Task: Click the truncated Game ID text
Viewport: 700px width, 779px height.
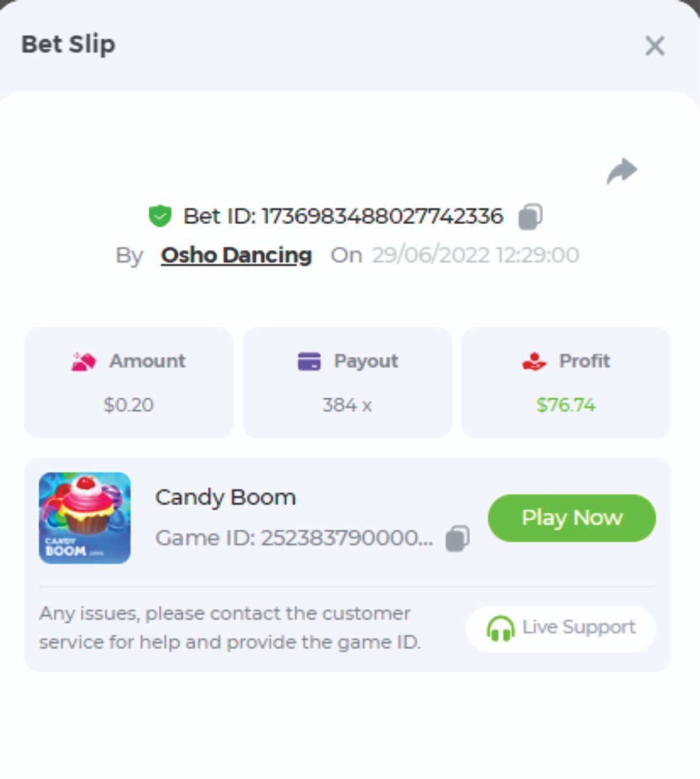Action: [294, 538]
